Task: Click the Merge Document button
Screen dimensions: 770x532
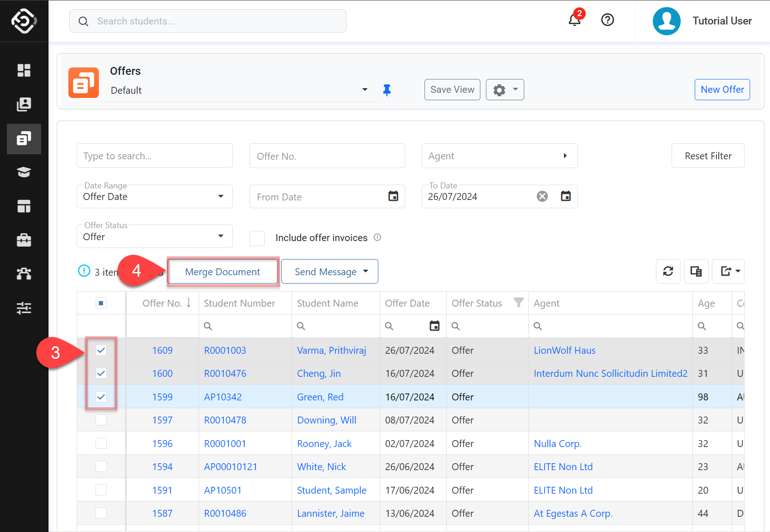Action: click(x=223, y=272)
